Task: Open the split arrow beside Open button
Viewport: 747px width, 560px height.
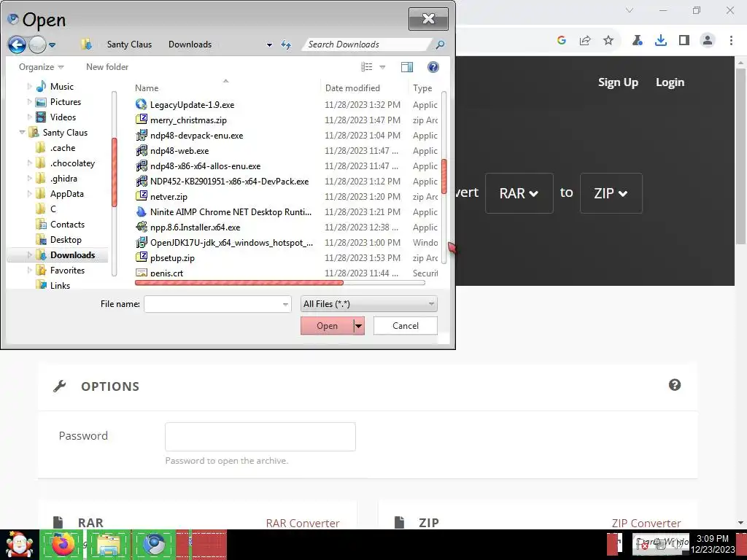Action: point(359,326)
